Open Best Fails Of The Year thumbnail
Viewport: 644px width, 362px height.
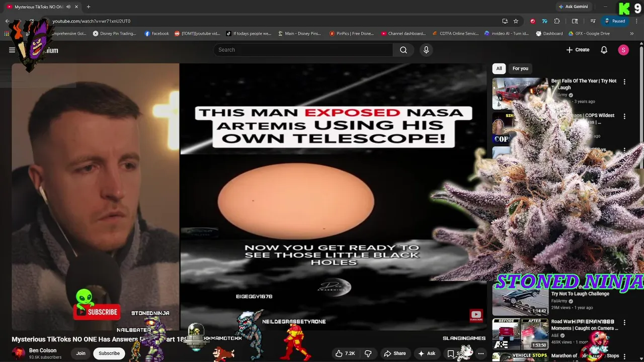point(520,93)
